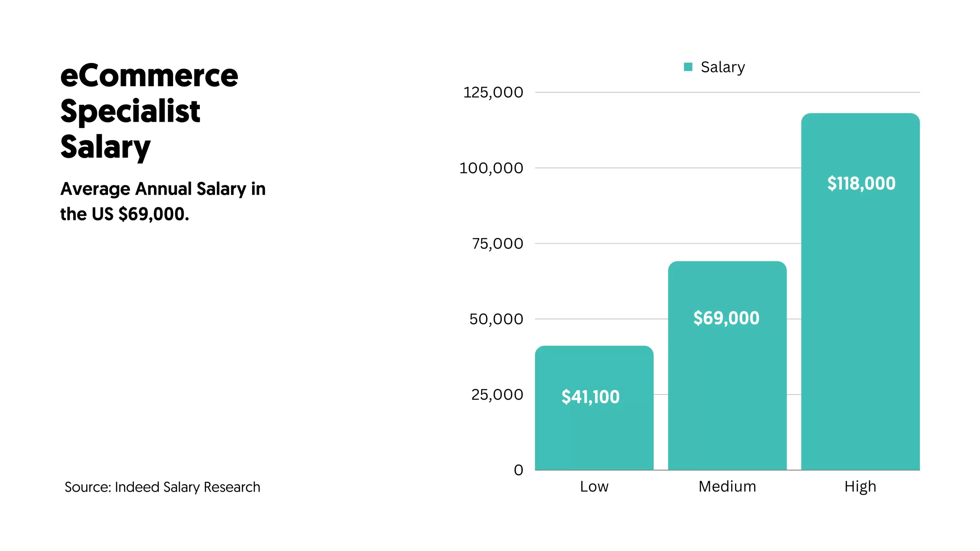Click the 25,000 y-axis label
Screen dimensions: 980x551
coord(497,395)
